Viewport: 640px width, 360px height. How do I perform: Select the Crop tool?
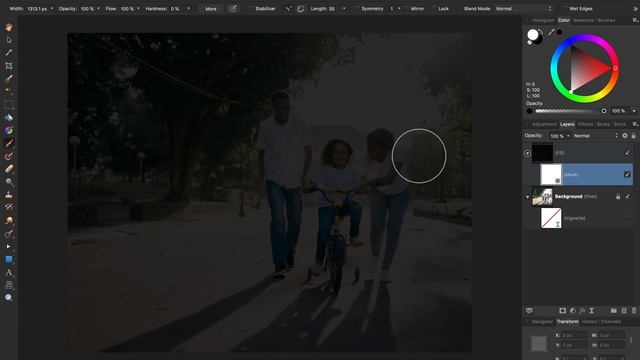click(9, 66)
